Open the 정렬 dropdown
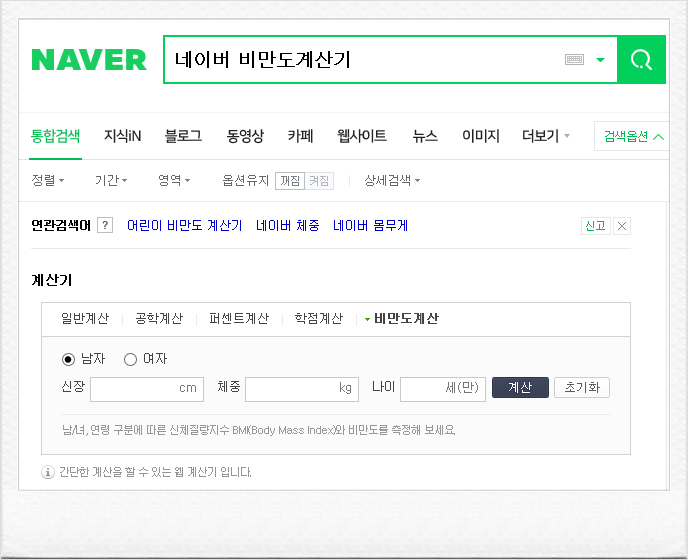Viewport: 688px width, 560px height. click(47, 180)
